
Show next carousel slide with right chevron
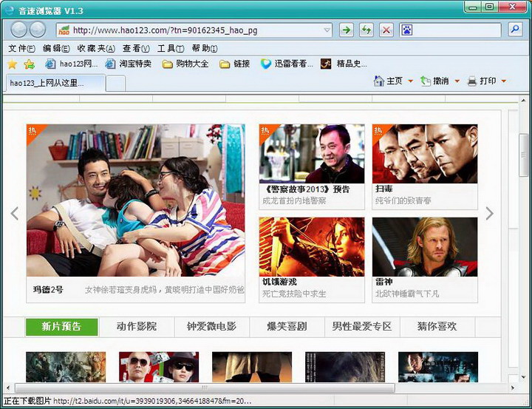[x=489, y=213]
